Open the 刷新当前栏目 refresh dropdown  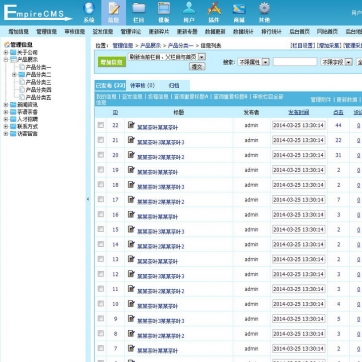pos(167,56)
